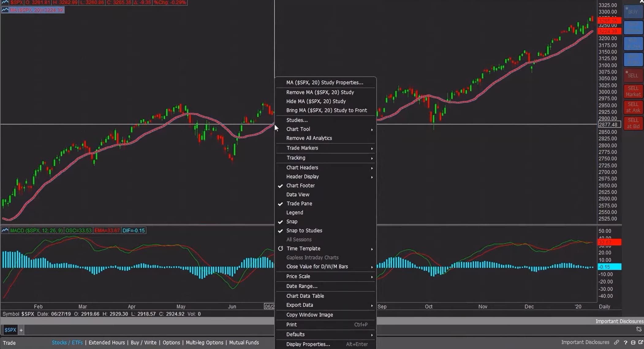The image size is (644, 349).
Task: Expand the Trade Markers submenu
Action: pos(325,148)
